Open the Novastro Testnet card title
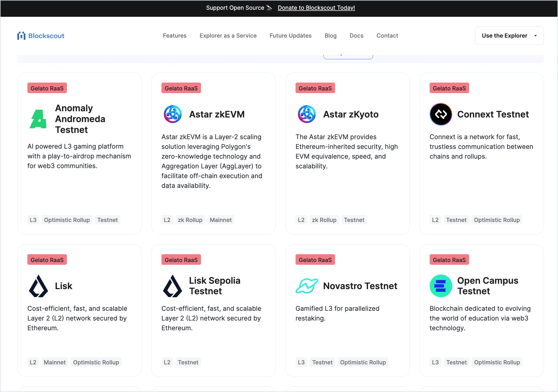This screenshot has width=558, height=392. (360, 286)
